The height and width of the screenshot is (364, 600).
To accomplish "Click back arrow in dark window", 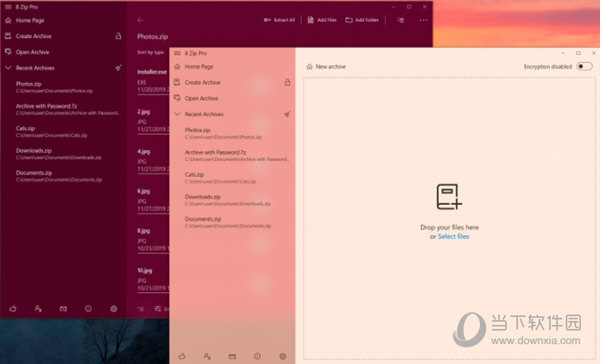I will point(140,20).
